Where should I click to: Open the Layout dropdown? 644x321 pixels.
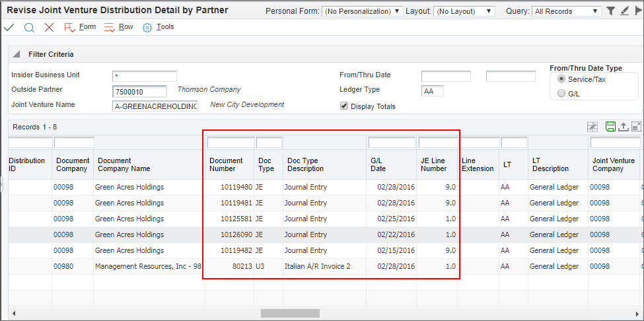pyautogui.click(x=464, y=11)
